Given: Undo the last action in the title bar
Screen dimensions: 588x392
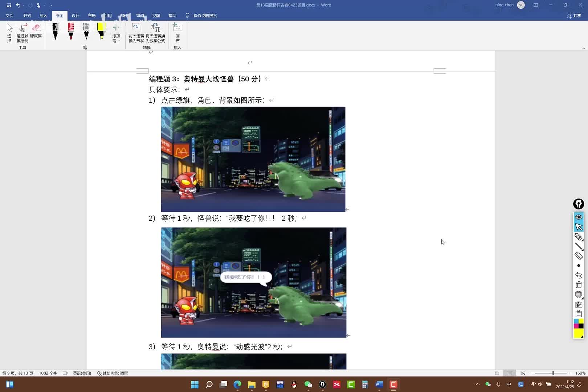Looking at the screenshot, I should point(18,5).
